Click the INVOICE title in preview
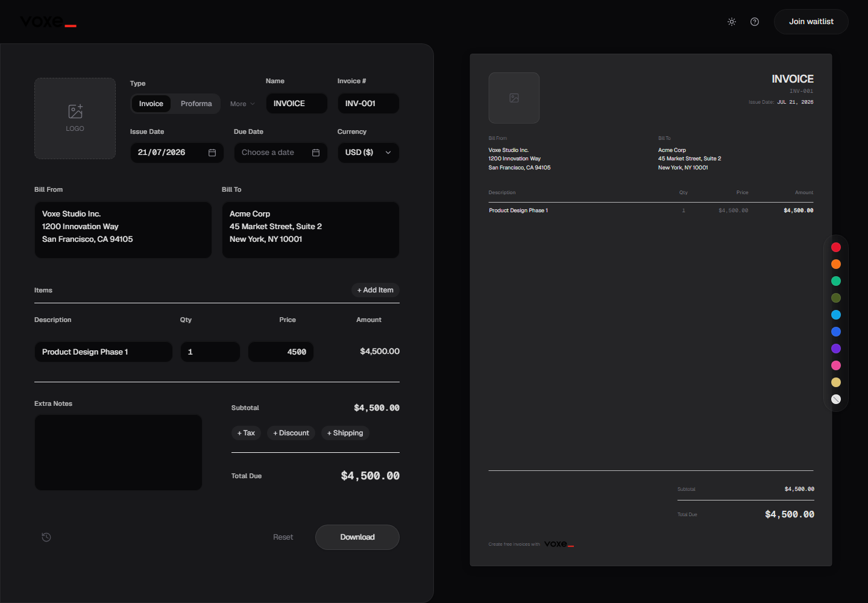 793,79
